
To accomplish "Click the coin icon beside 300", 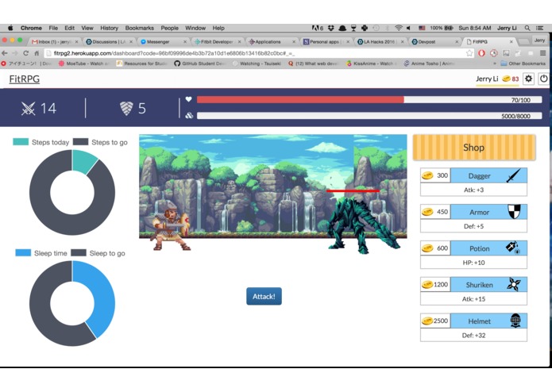I will 427,175.
